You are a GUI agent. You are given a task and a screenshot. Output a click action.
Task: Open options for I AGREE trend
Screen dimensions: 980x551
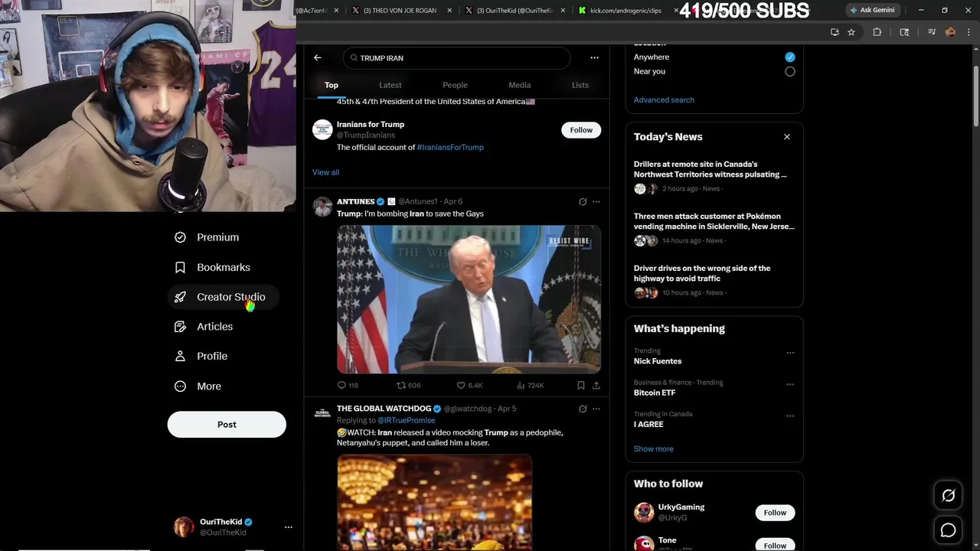pos(790,416)
